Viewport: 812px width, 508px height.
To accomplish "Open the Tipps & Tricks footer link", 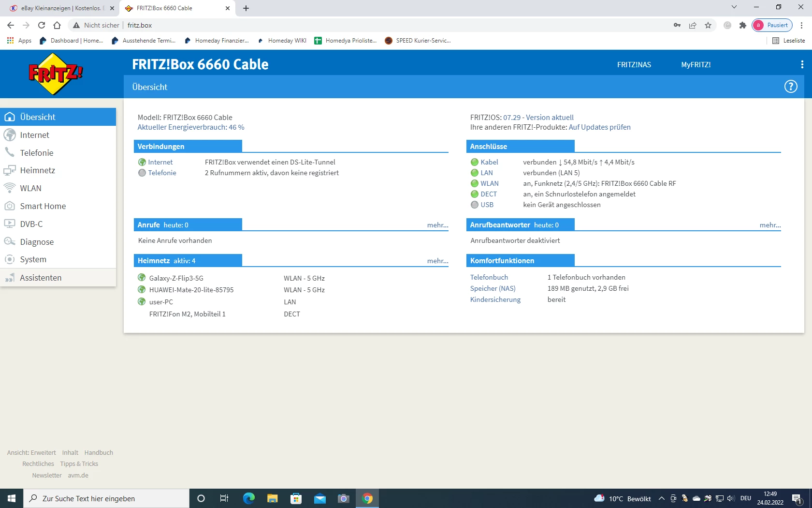I will (x=79, y=464).
